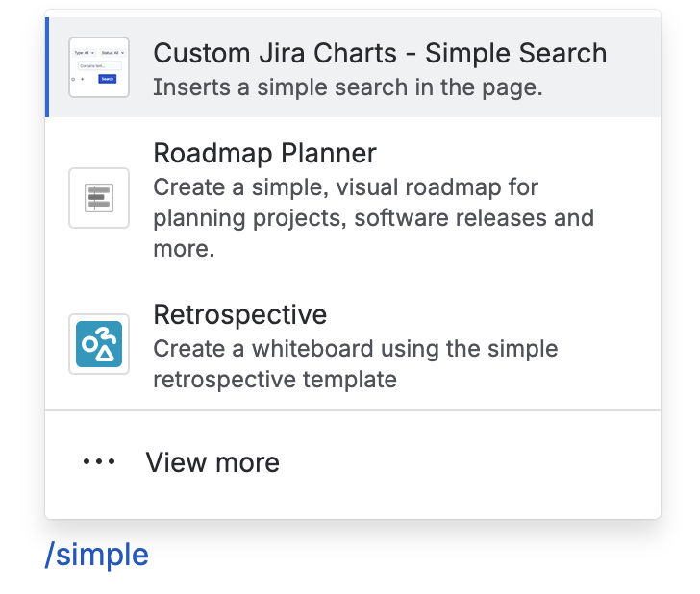The width and height of the screenshot is (700, 594).
Task: Click the Roadmap Planner gantt icon
Action: [99, 198]
